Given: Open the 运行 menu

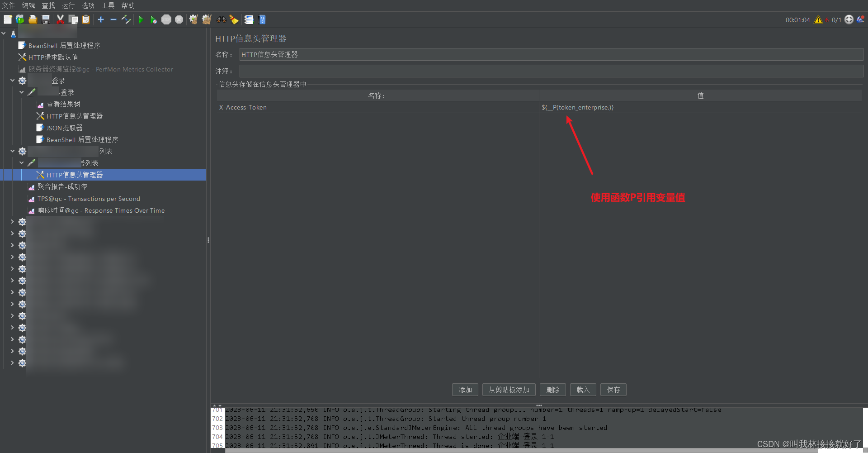Looking at the screenshot, I should tap(68, 5).
